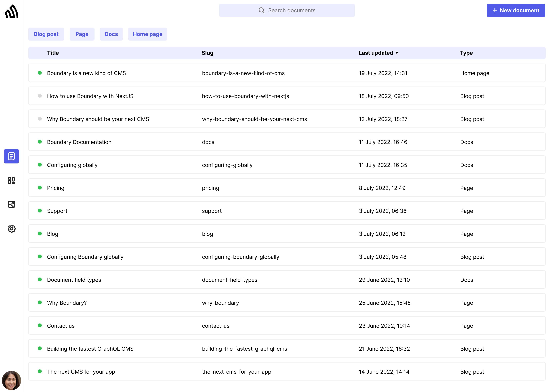The image size is (551, 392).
Task: Click slug 'document-field-types'
Action: point(229,280)
